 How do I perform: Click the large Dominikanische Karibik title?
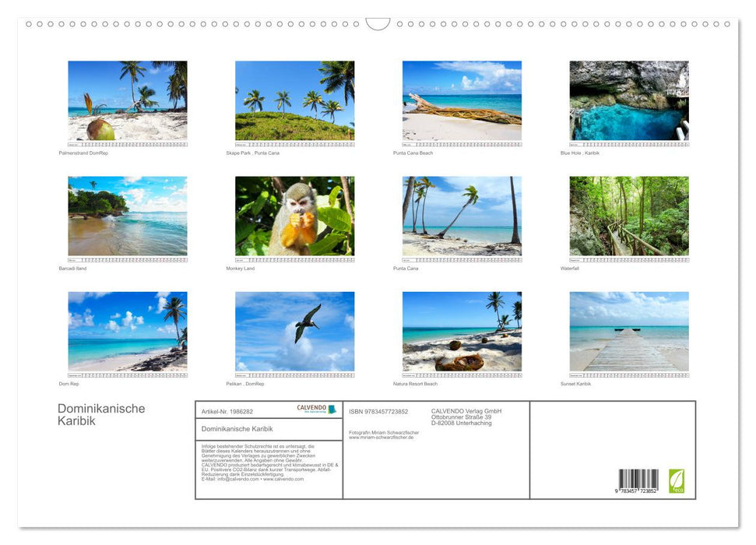pos(100,414)
